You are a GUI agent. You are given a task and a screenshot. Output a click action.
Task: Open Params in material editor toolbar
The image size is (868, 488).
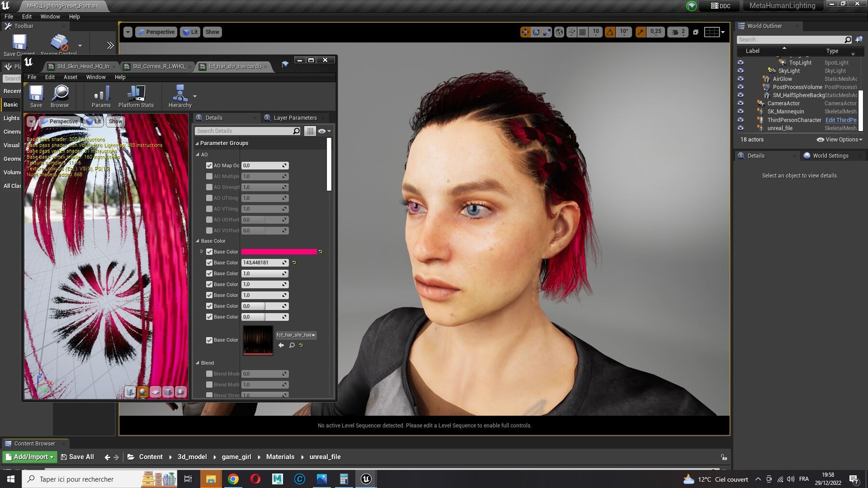coord(101,96)
